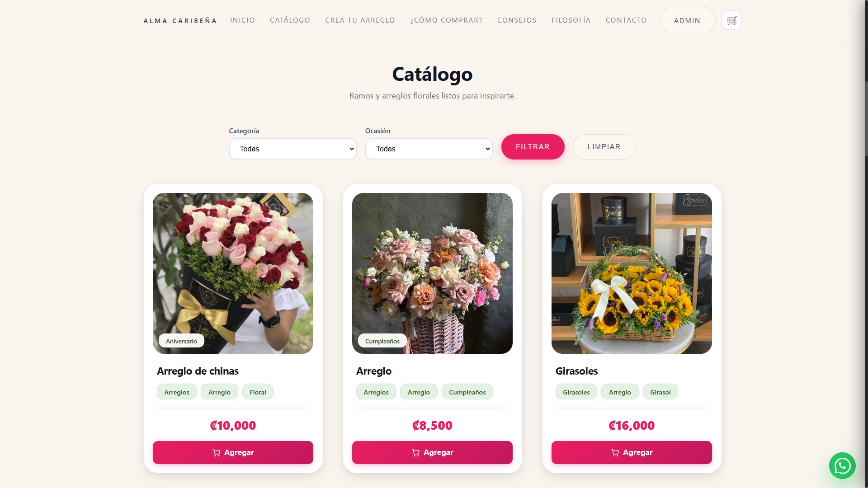
Task: Click the Alma Caribeña logo text
Action: pyautogui.click(x=180, y=21)
